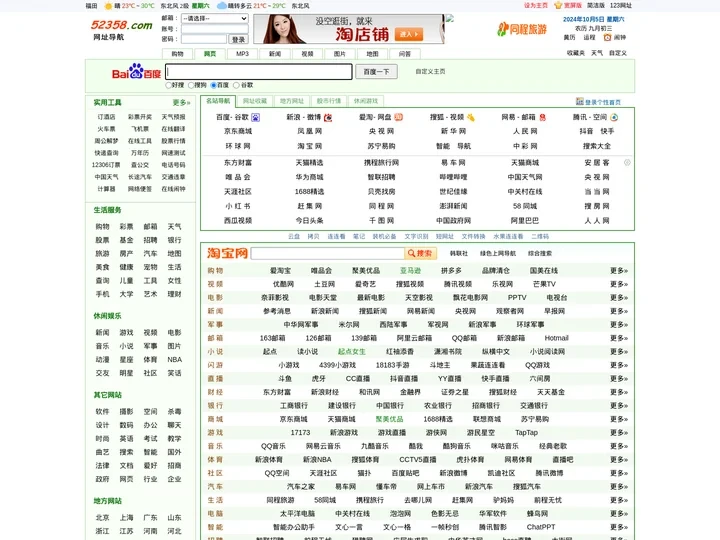This screenshot has height=540, width=720.
Task: Click the 进入 button on banner ad
Action: tap(409, 34)
